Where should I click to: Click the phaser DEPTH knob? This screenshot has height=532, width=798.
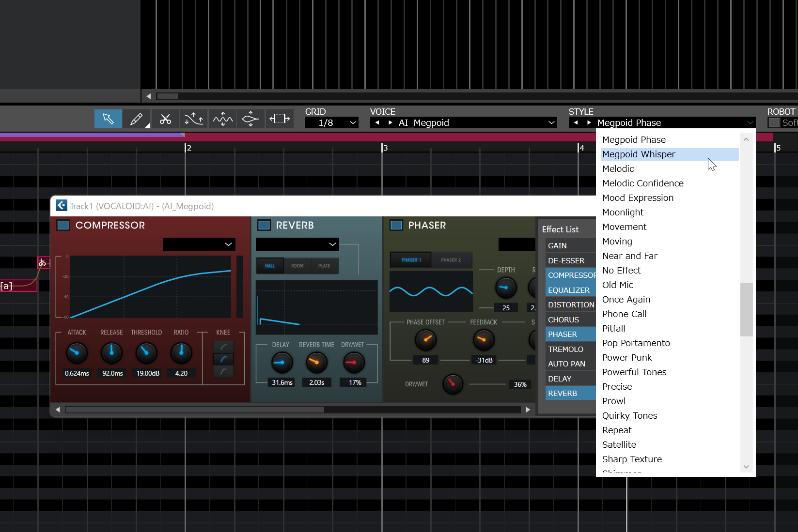point(506,288)
